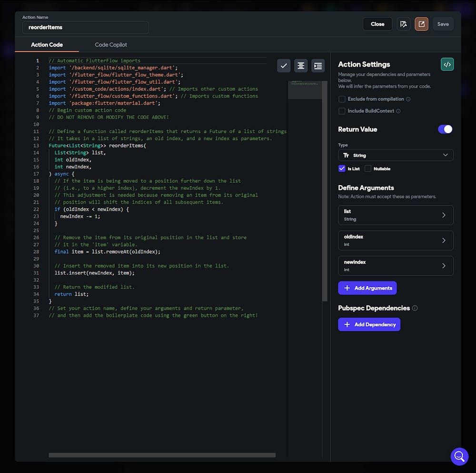Uncheck the Is List checkbox
This screenshot has width=476, height=473.
click(342, 168)
